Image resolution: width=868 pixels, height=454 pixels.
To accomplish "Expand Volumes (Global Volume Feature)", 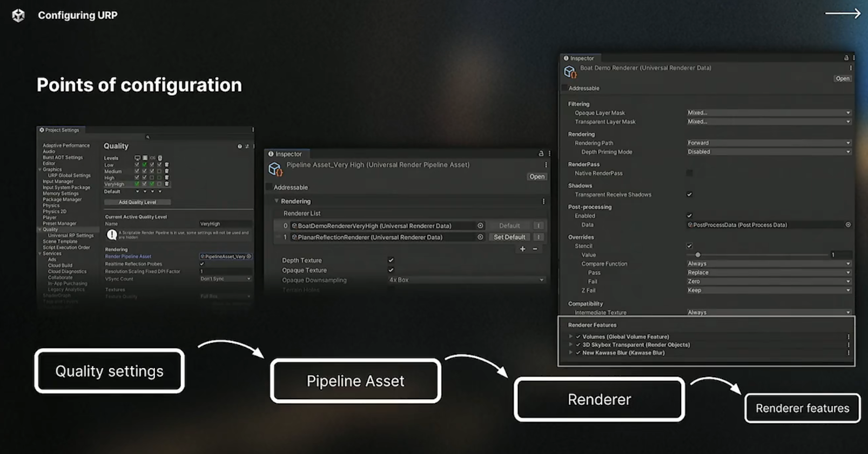I will click(x=571, y=337).
